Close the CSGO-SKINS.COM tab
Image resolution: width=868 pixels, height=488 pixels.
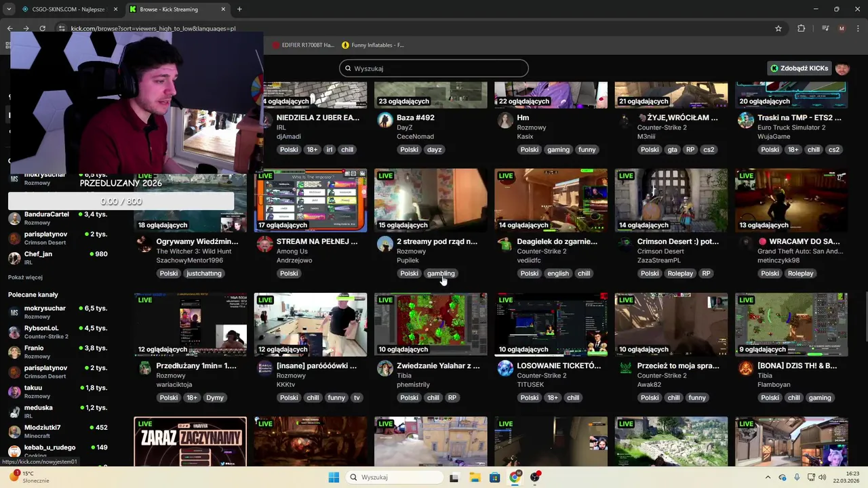(x=115, y=9)
